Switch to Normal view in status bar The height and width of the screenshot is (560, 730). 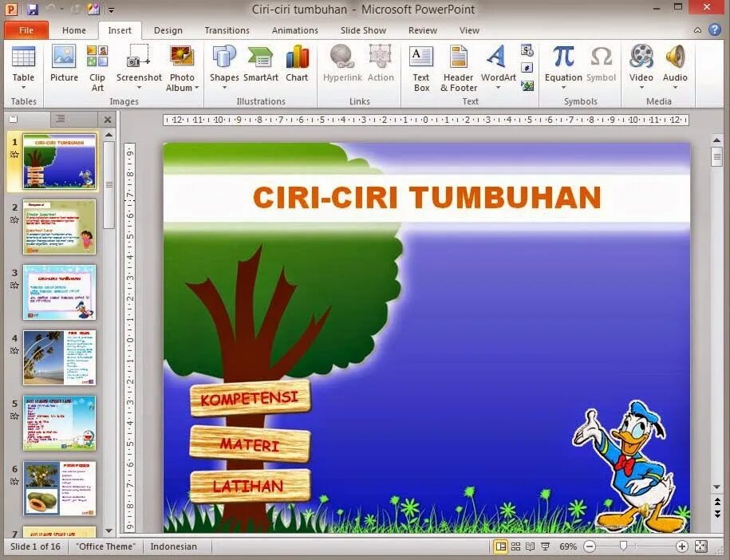(500, 546)
